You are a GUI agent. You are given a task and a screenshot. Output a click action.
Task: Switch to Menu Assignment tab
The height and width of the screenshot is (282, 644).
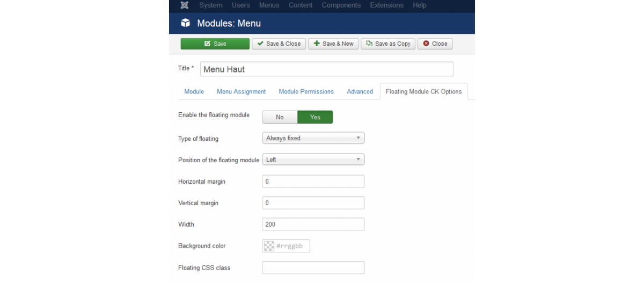(x=241, y=92)
